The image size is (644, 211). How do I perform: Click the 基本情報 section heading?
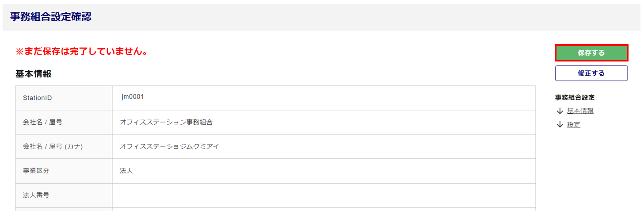(33, 74)
